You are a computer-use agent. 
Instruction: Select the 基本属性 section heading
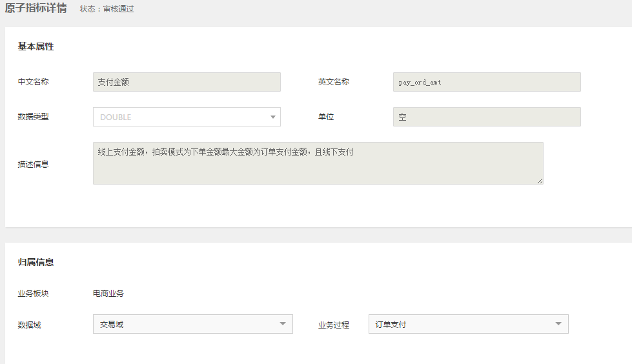(36, 46)
